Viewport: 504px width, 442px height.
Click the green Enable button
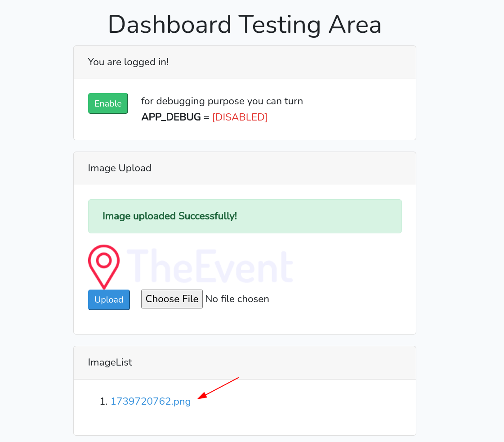108,103
